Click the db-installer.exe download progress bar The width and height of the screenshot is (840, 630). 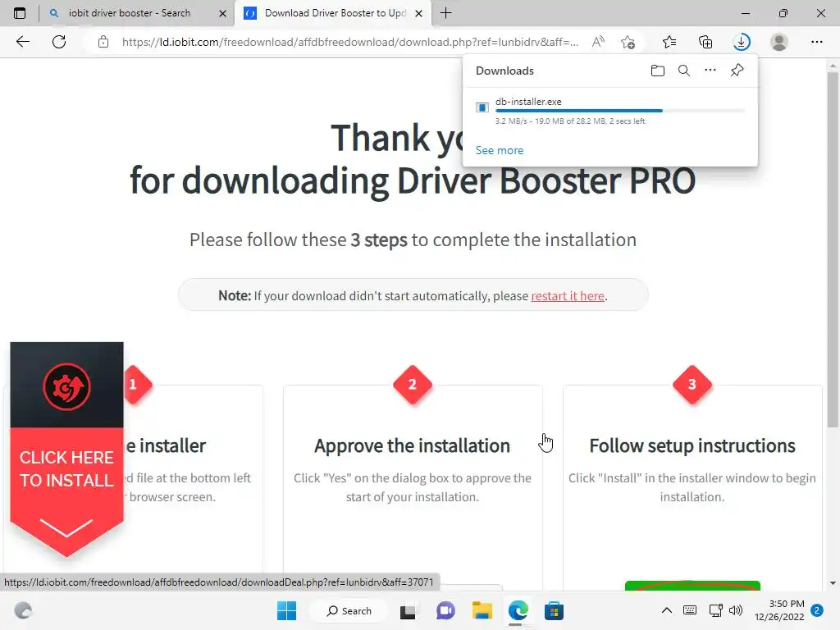[x=620, y=111]
